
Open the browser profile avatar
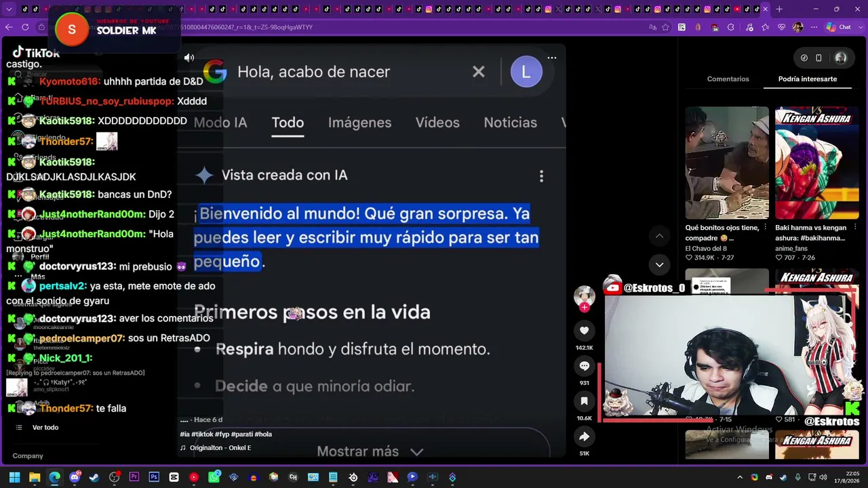coord(797,27)
